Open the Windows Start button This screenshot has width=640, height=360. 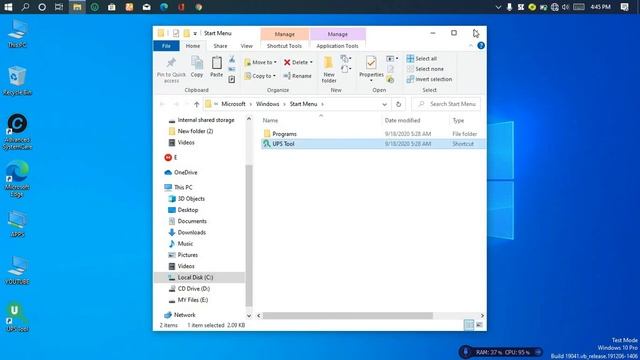(x=8, y=7)
